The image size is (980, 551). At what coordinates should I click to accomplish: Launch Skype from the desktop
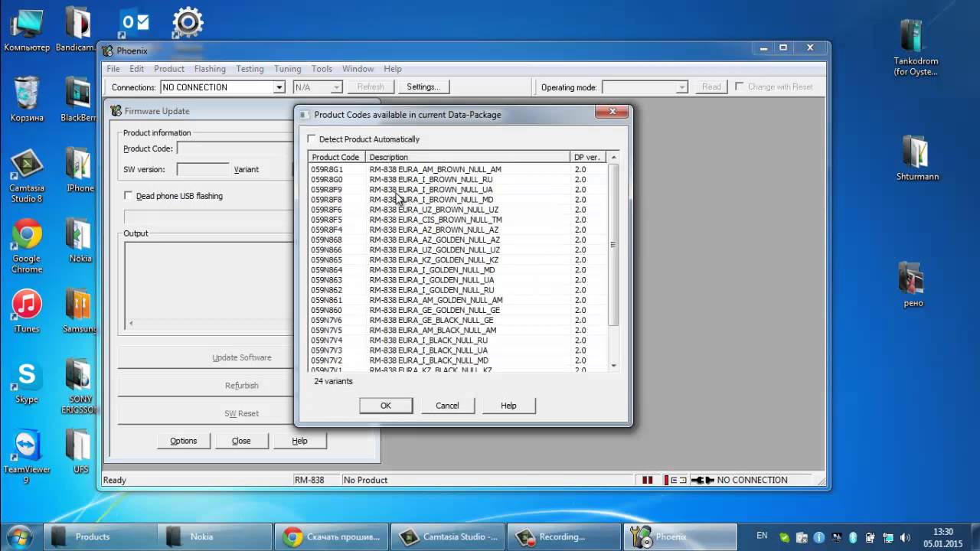[x=27, y=382]
